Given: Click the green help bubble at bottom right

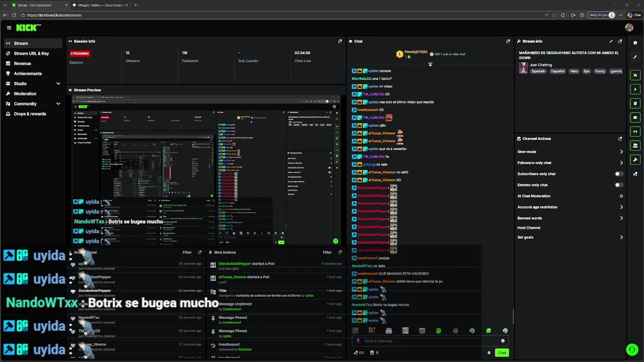Looking at the screenshot, I should pos(632,349).
